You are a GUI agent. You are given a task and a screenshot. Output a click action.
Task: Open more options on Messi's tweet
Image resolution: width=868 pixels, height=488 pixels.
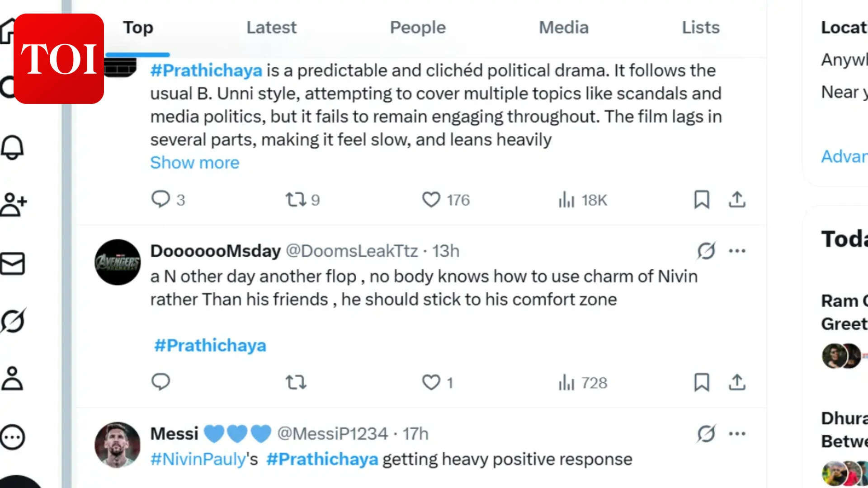[737, 434]
